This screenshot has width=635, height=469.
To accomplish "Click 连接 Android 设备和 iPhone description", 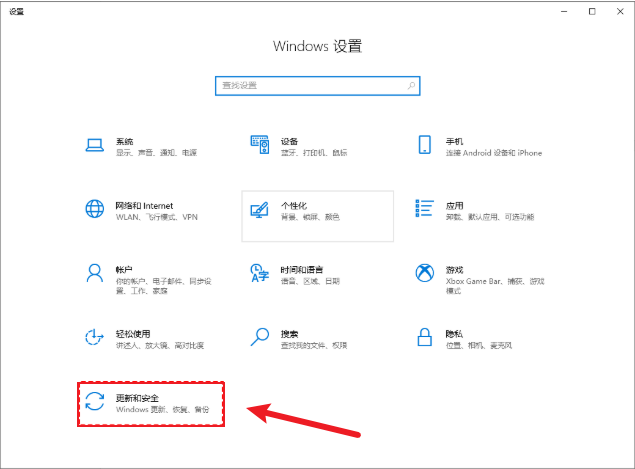I will tap(494, 153).
